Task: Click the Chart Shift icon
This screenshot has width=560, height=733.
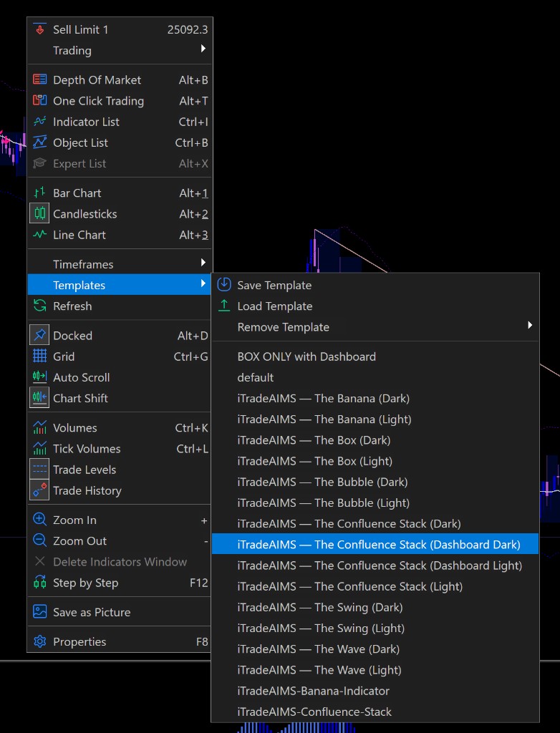Action: 40,398
